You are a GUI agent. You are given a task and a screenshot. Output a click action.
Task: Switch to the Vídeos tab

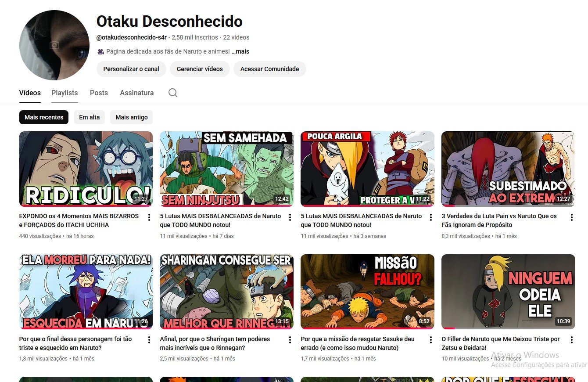coord(30,93)
